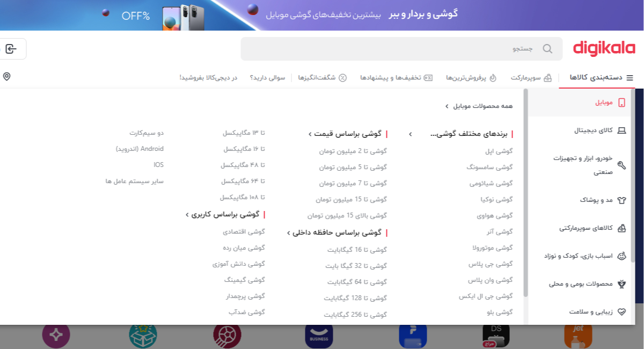Click the blue wallet app icon
Screen dimensions: 644x349
[x=413, y=337]
